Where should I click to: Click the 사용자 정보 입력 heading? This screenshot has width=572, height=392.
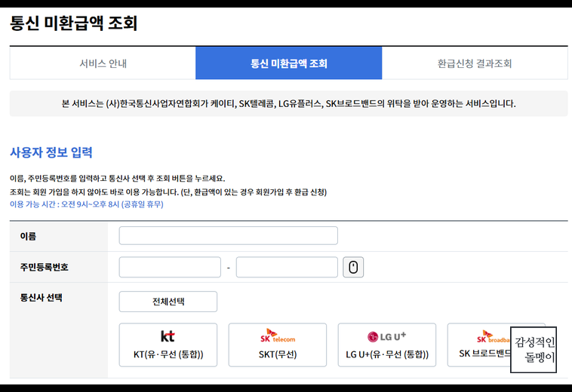click(x=51, y=152)
